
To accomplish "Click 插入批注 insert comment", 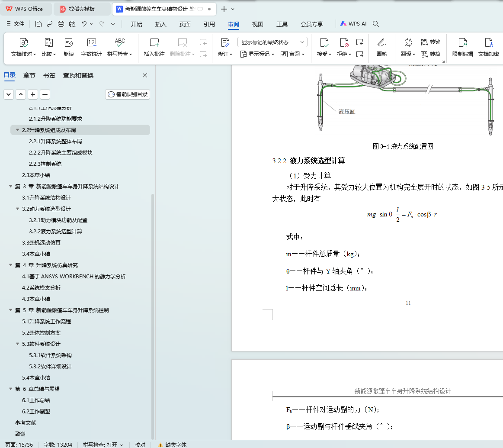I will click(154, 47).
